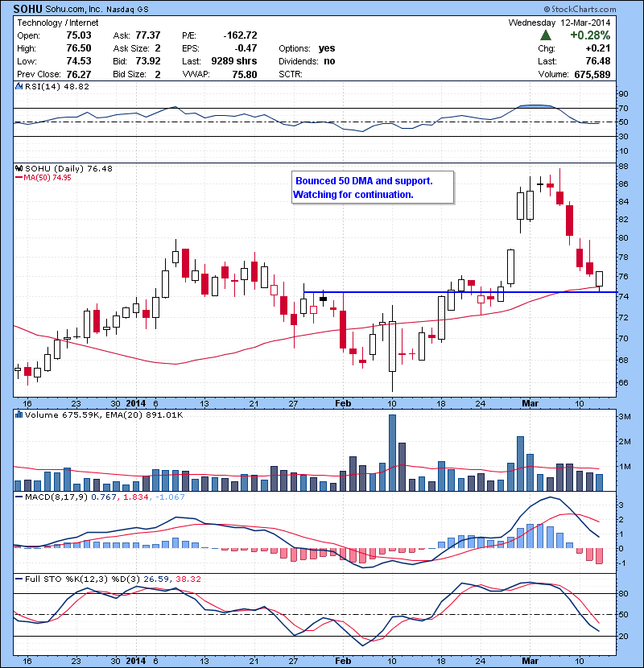Screen dimensions: 644x668
Task: Click the candlestick icon before SOHU (Daily)
Action: click(x=19, y=168)
